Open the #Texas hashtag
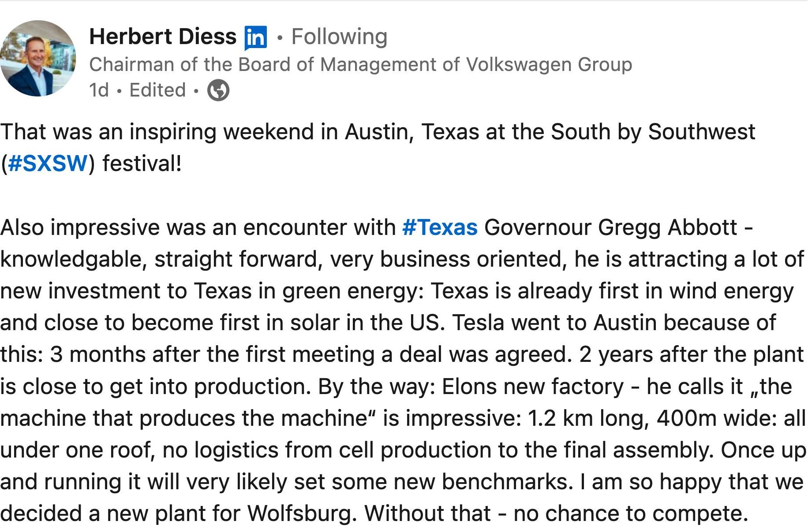 440,227
